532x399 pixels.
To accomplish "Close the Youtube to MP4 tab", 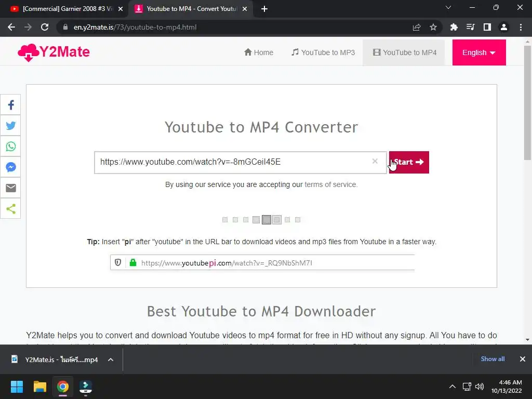I will click(244, 9).
